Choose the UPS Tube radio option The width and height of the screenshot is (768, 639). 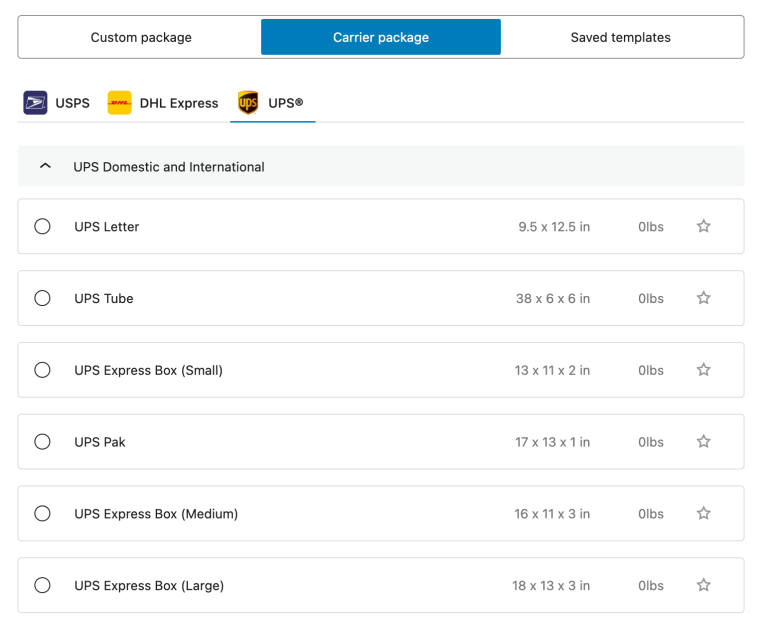(42, 298)
